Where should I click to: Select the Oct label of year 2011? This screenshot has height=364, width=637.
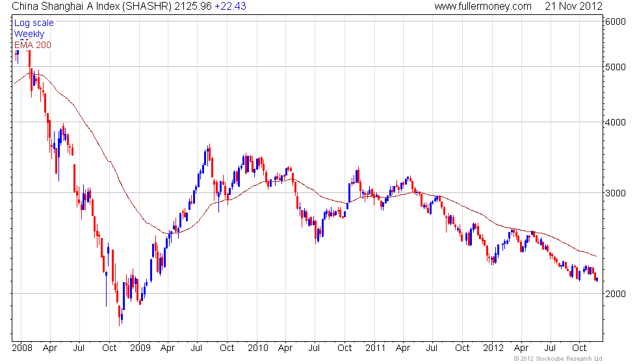462,348
